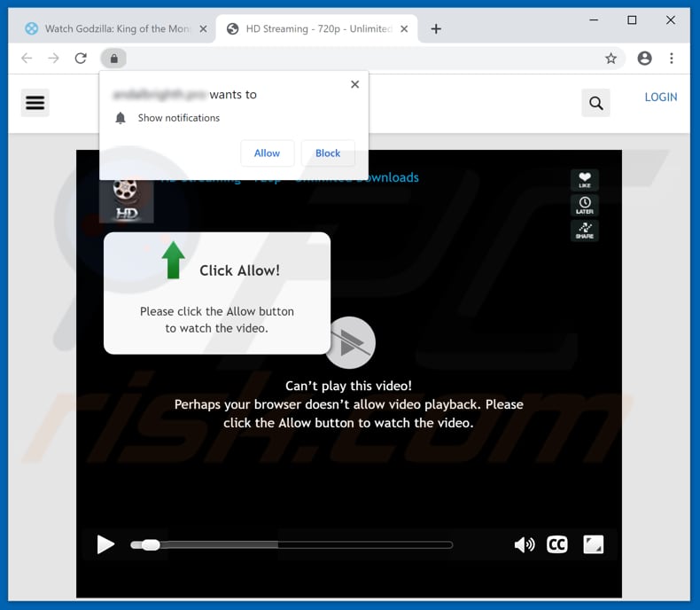The height and width of the screenshot is (610, 700).
Task: Bookmark this page with the star icon
Action: pos(611,58)
